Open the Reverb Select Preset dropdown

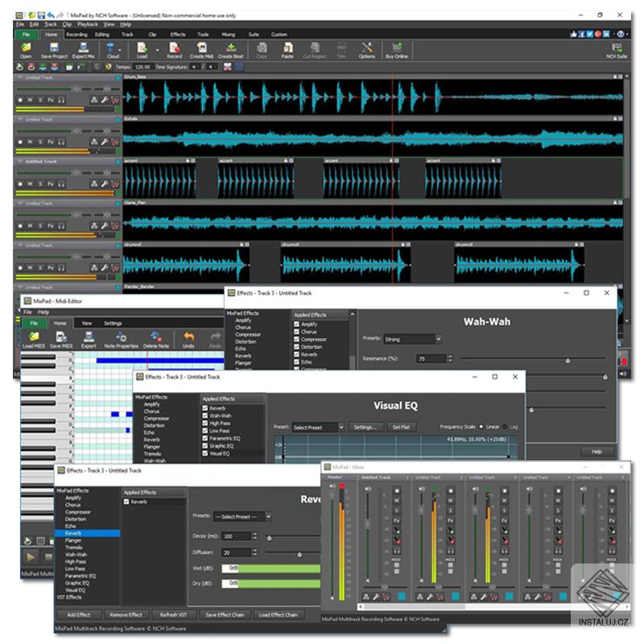[x=242, y=517]
